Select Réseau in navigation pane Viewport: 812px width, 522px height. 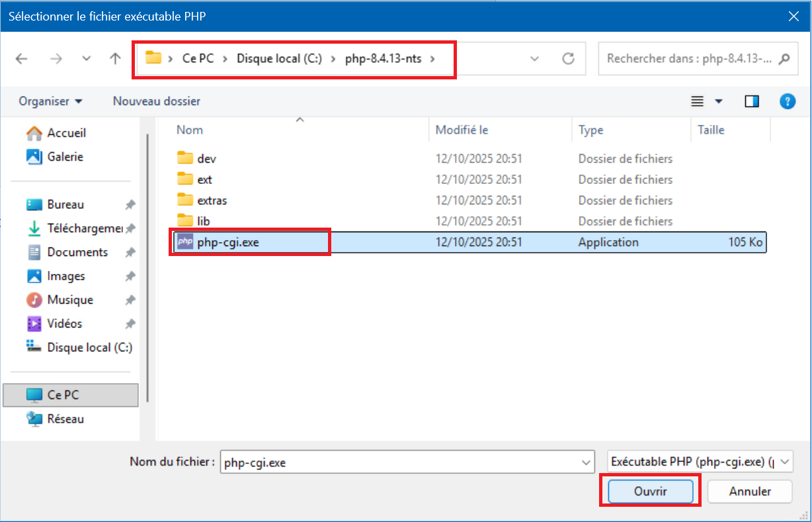point(65,419)
